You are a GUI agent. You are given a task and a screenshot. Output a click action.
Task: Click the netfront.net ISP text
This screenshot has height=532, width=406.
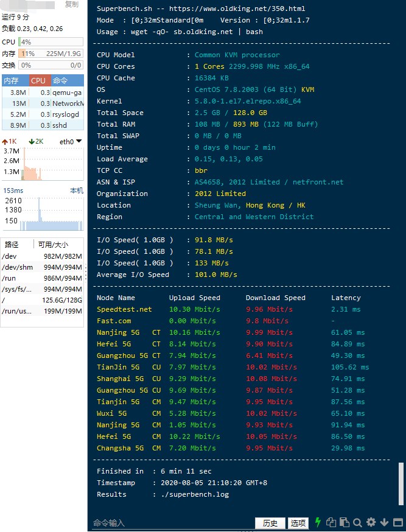[x=318, y=182]
